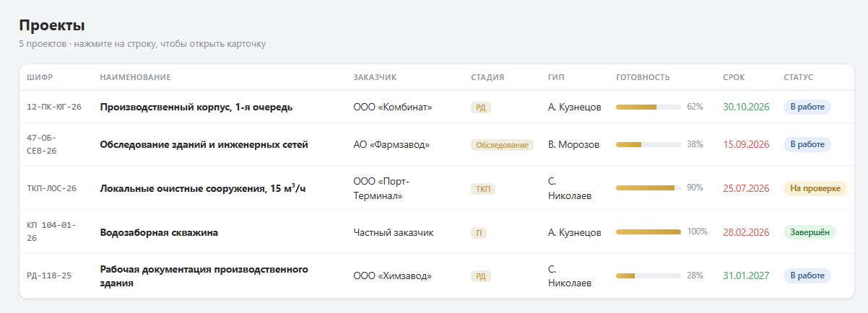Click chief engineer В. Морозов
This screenshot has width=868, height=313.
[x=573, y=144]
